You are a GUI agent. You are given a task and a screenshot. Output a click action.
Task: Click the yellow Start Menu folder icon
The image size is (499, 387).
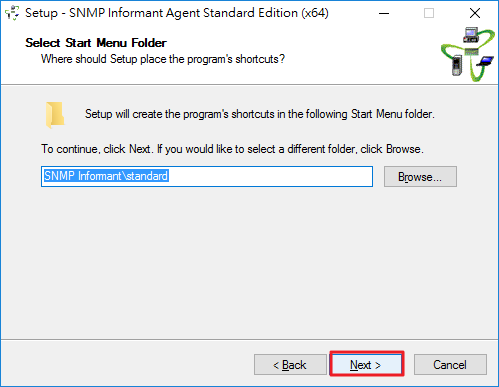(55, 115)
